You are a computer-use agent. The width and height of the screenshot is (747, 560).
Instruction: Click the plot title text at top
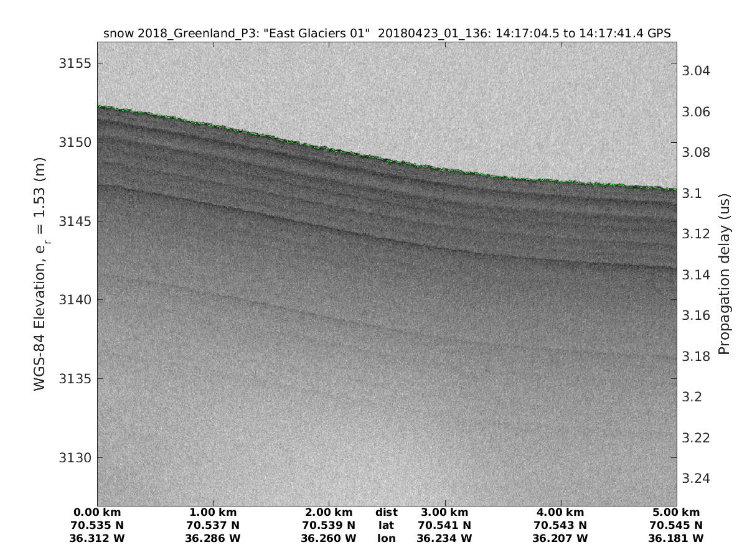(x=387, y=34)
